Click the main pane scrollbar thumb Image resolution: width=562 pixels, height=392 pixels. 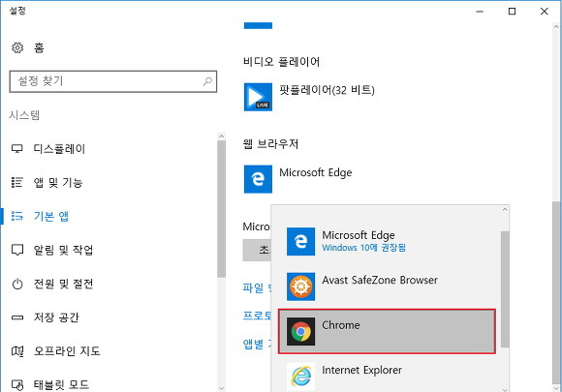(x=556, y=293)
